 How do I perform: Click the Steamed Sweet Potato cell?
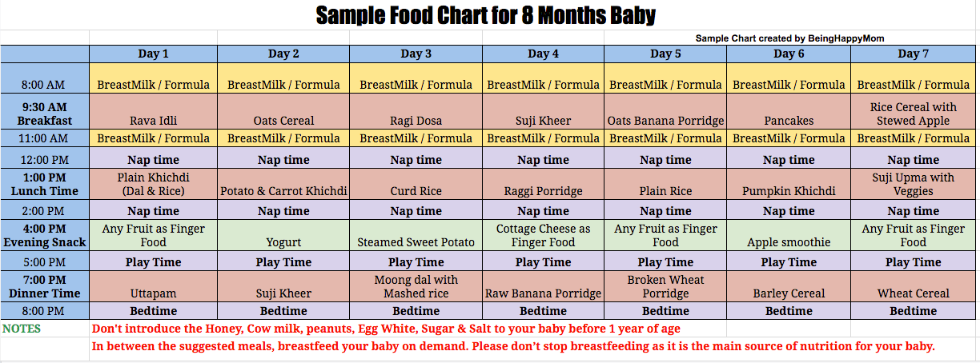(x=416, y=235)
